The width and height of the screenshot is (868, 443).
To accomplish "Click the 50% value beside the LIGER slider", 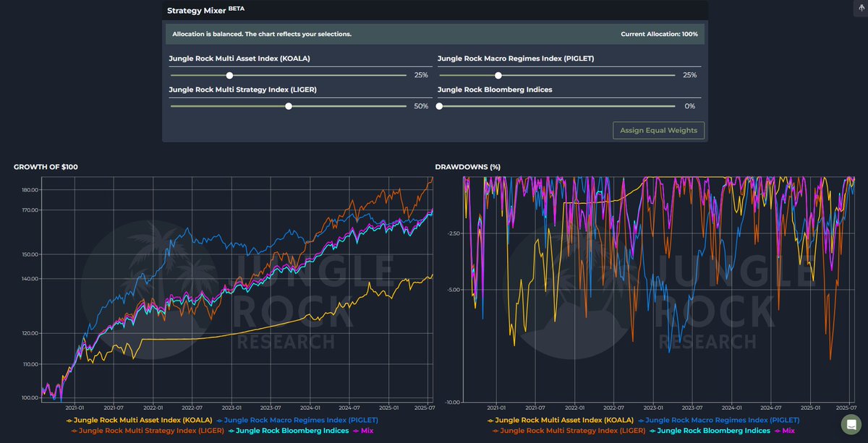I will point(420,106).
